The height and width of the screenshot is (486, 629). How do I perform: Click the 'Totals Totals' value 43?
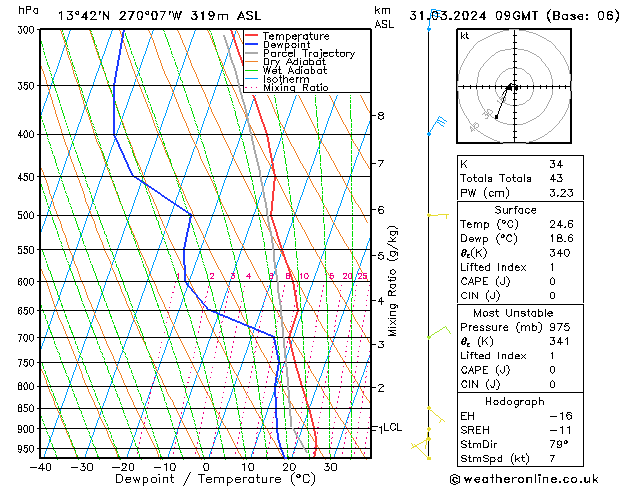tap(556, 178)
